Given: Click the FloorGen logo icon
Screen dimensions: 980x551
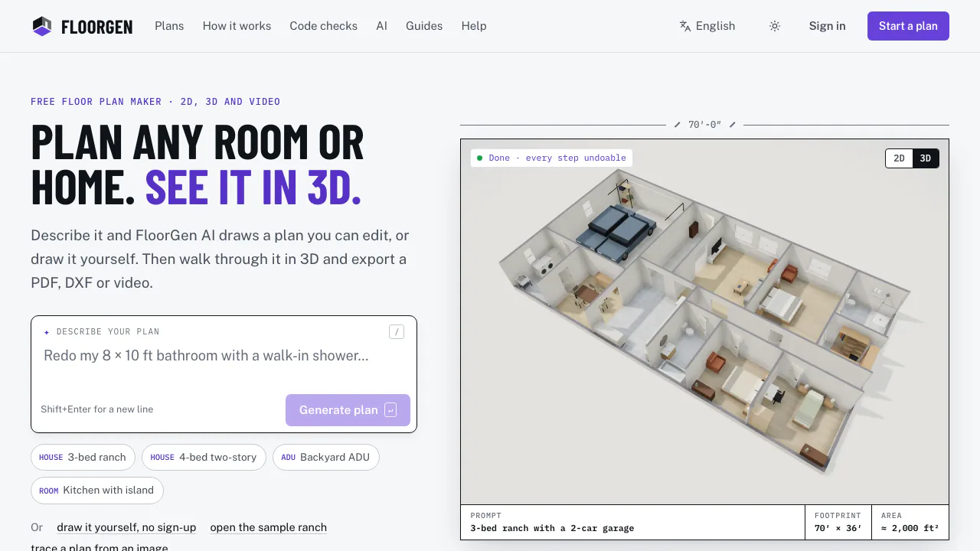Looking at the screenshot, I should pyautogui.click(x=42, y=26).
